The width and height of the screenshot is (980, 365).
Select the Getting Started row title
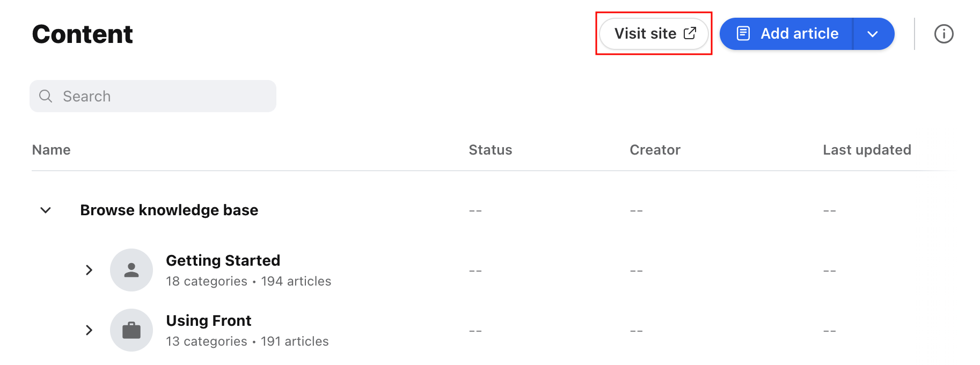click(223, 260)
